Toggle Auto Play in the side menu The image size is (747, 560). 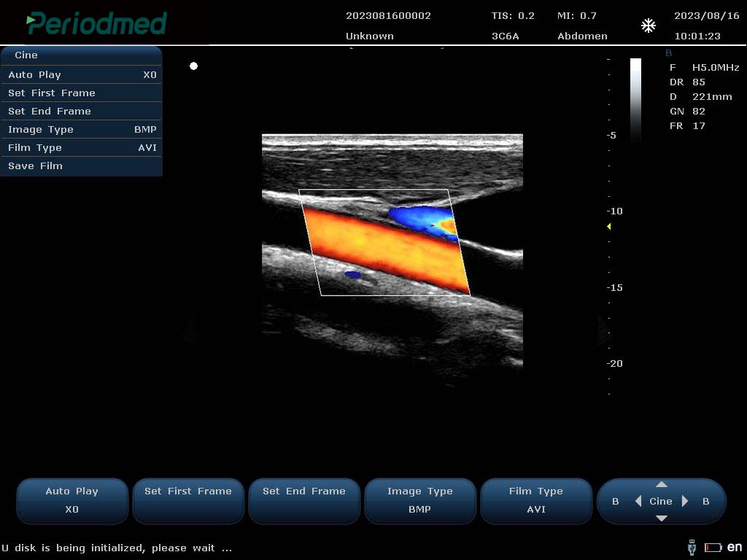[81, 74]
